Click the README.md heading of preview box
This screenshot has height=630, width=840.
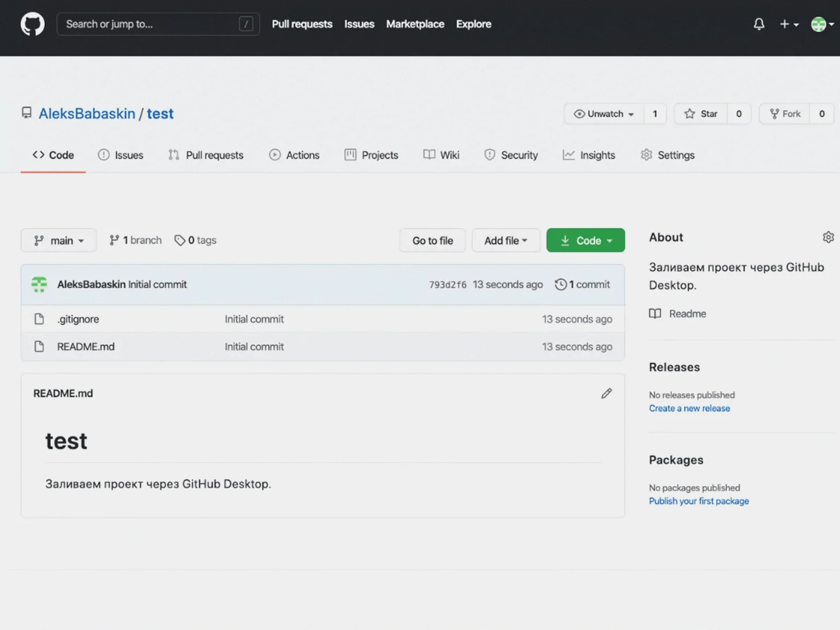63,393
